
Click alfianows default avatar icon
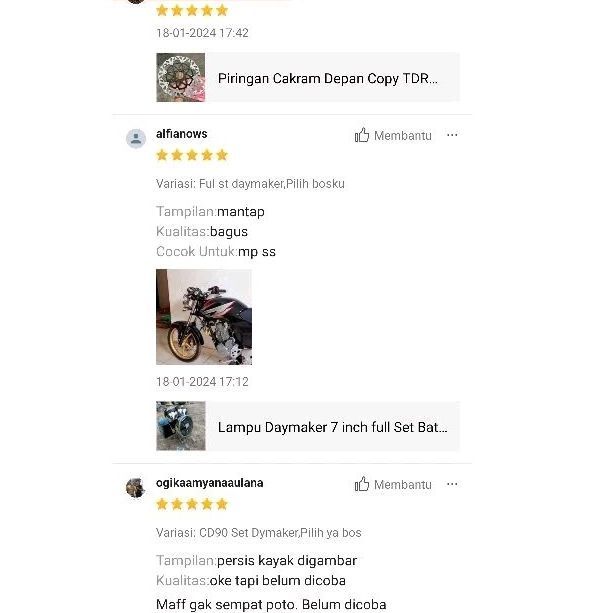pyautogui.click(x=136, y=138)
